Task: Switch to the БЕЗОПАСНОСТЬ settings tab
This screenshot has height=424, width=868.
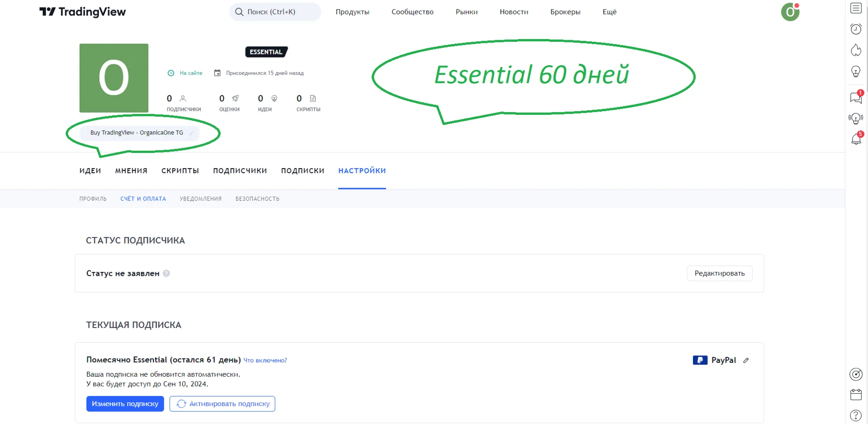Action: 257,199
